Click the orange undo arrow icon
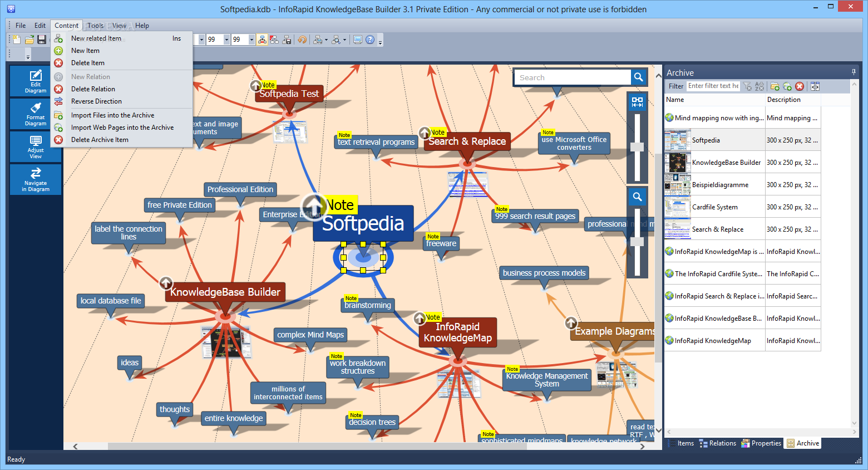The width and height of the screenshot is (868, 470). coord(302,40)
